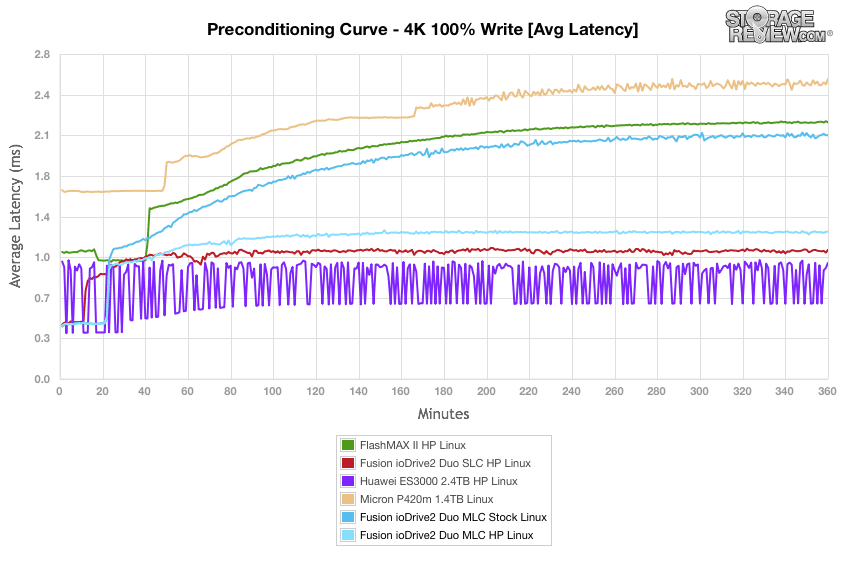This screenshot has width=850, height=562.
Task: Select Fusion ioDrive2 Duo SLC HP Linux label
Action: (x=445, y=463)
